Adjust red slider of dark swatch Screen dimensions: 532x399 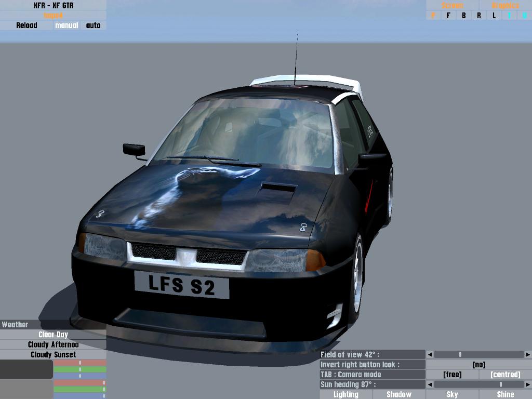pyautogui.click(x=80, y=363)
